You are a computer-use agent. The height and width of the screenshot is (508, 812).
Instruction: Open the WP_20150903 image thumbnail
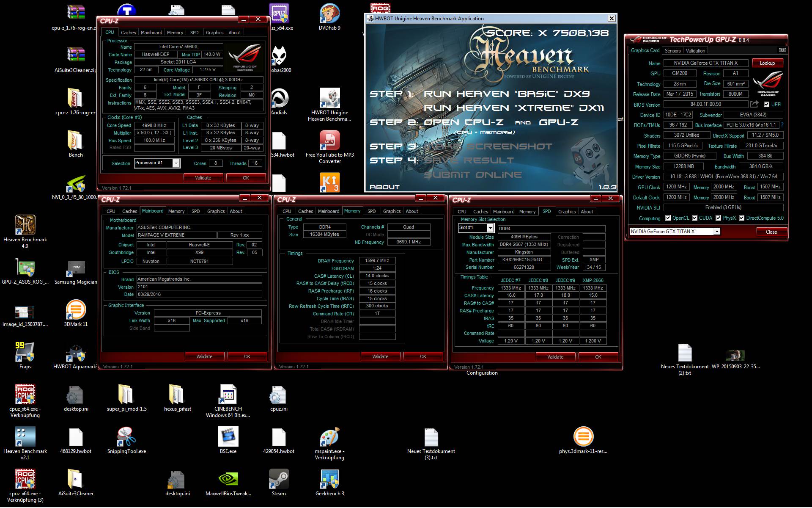point(735,355)
